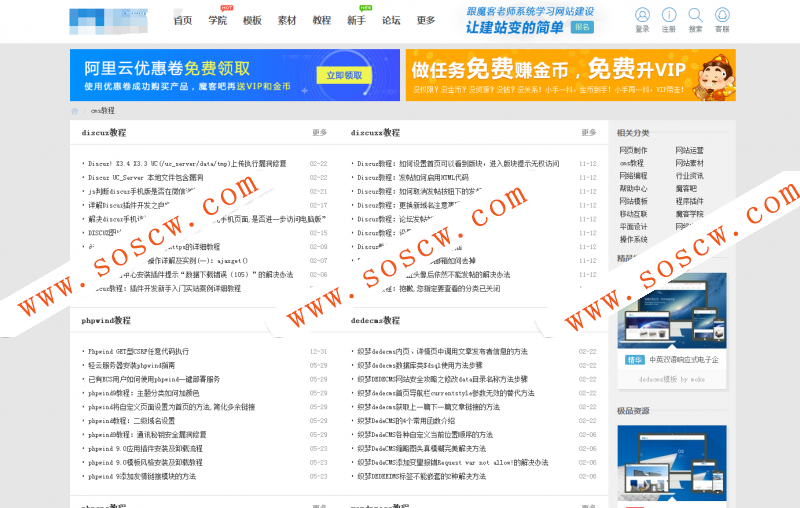Screen dimensions: 800x508
Task: Open phpwind 9添加友情链接模块的方法 article
Action: click(x=142, y=476)
